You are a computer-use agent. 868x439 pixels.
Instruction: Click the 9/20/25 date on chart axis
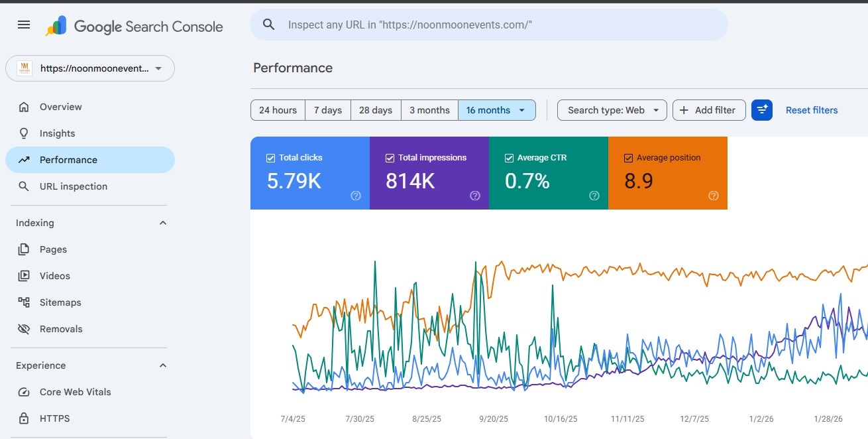(493, 419)
